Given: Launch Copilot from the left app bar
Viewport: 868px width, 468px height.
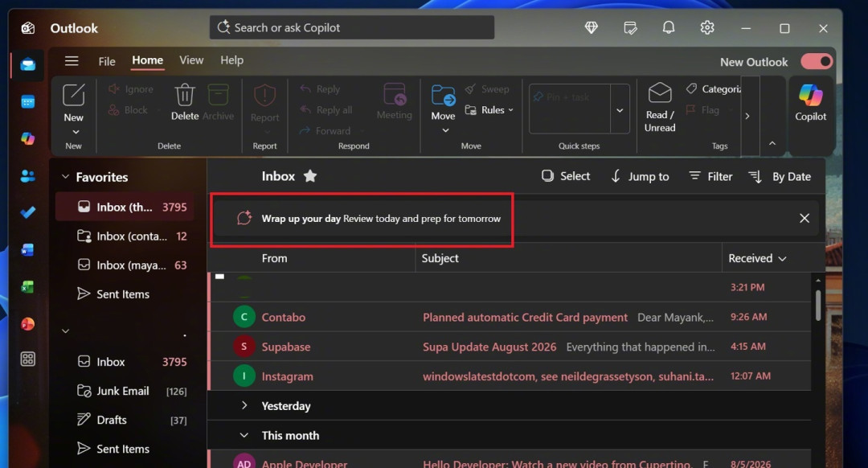Looking at the screenshot, I should coord(27,138).
